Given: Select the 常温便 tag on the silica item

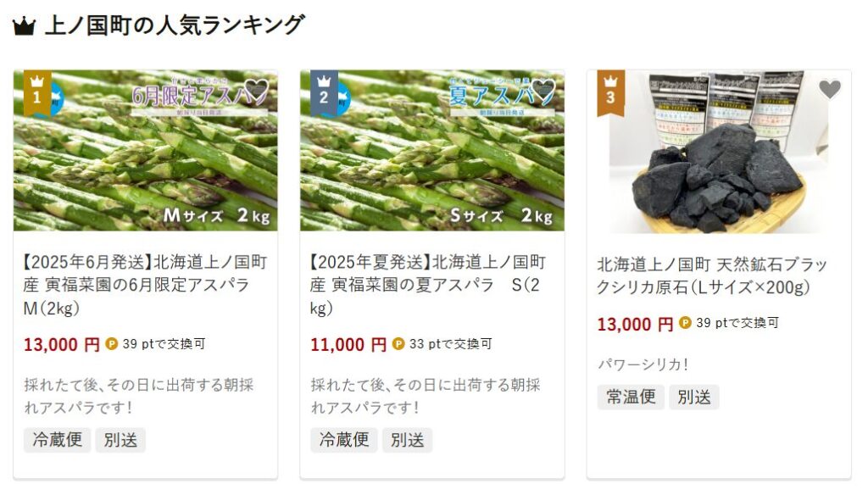Looking at the screenshot, I should [631, 397].
